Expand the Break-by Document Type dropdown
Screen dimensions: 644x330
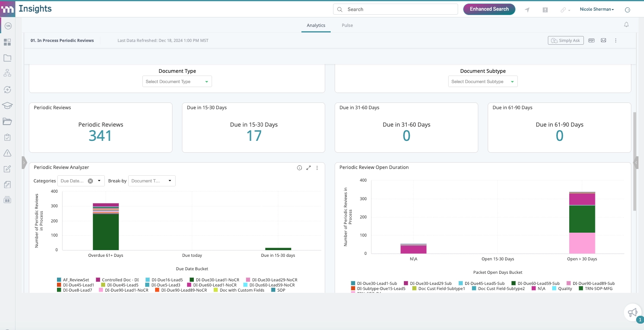(152, 181)
